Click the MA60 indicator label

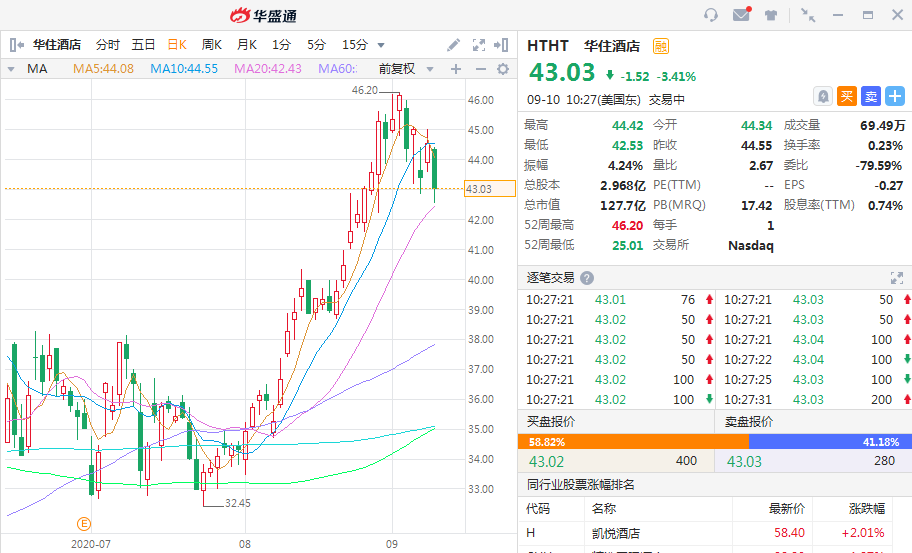tap(338, 69)
